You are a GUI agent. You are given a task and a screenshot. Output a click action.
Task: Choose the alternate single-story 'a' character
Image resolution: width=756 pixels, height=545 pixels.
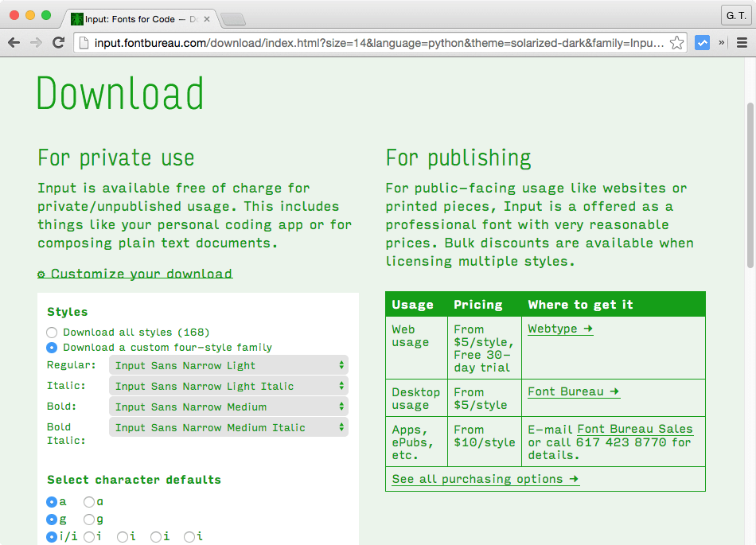89,502
